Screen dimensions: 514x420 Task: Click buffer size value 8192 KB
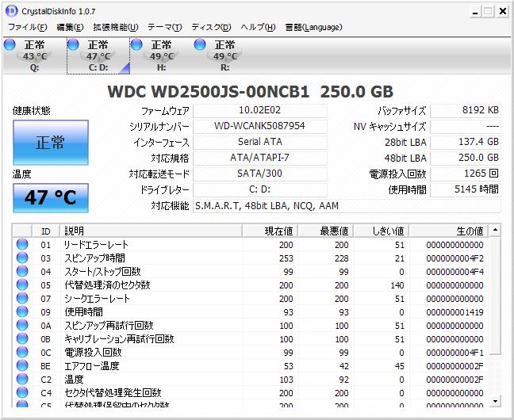click(x=466, y=110)
